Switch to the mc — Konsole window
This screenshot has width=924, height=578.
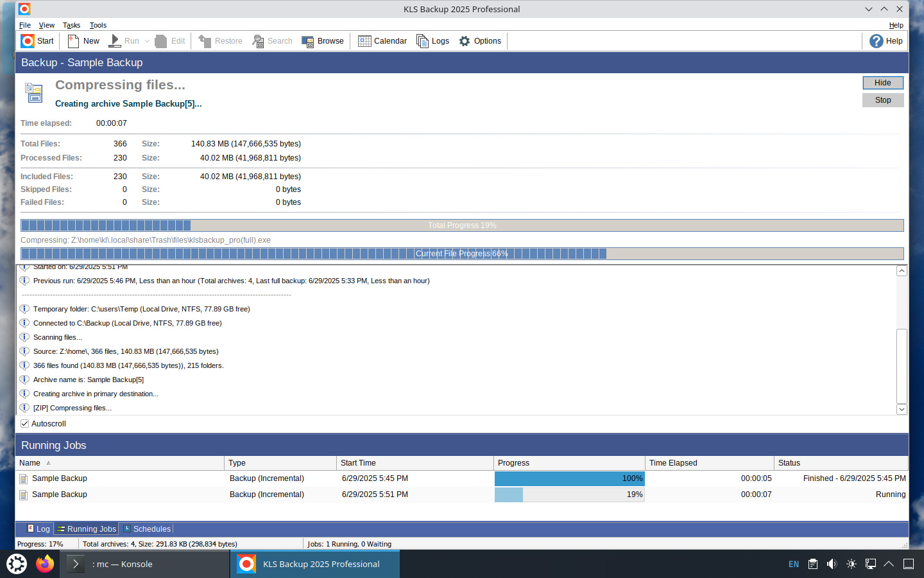(x=145, y=564)
